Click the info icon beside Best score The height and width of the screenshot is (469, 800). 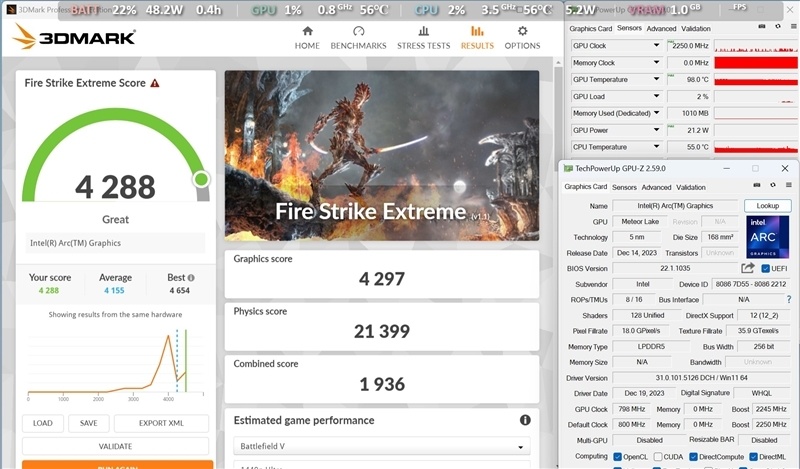tap(191, 278)
